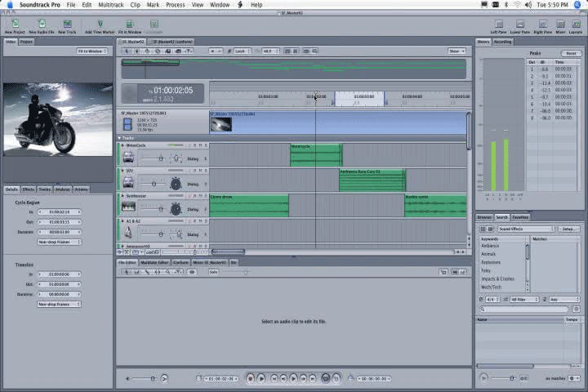The image size is (588, 392).
Task: Click the Fit in Window toolbar icon
Action: (130, 24)
